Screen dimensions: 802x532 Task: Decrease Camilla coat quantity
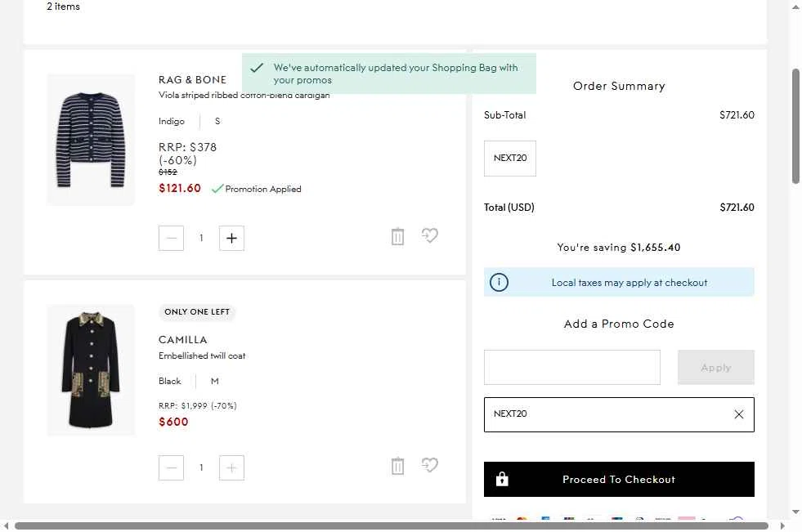coord(171,468)
